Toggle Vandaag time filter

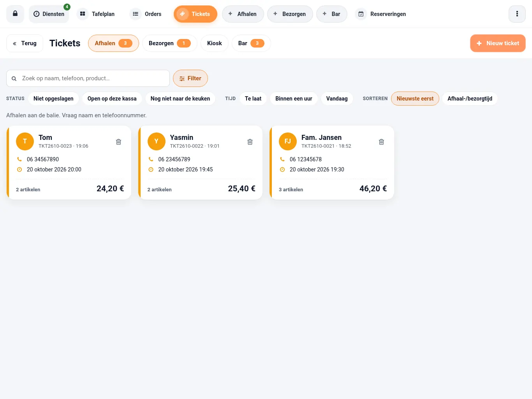tap(337, 99)
